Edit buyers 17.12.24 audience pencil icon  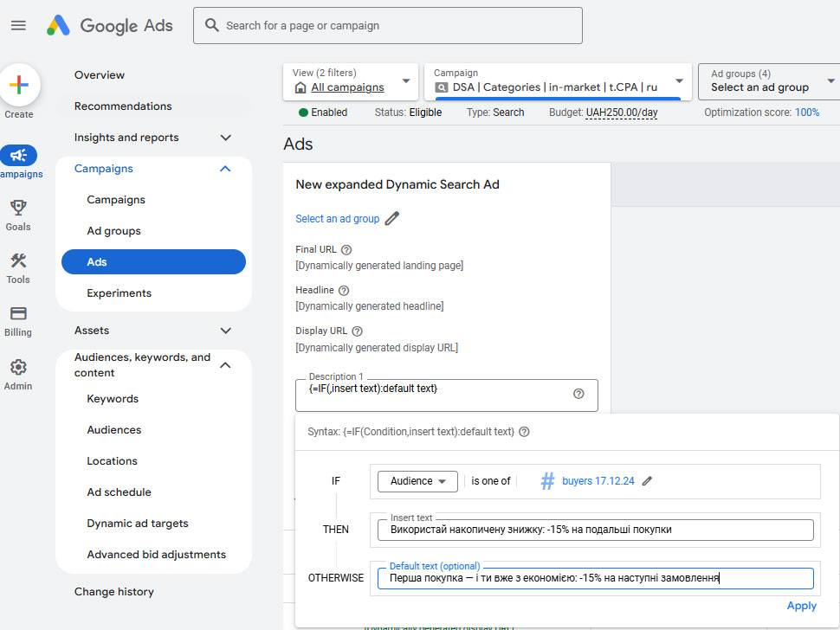coord(647,481)
